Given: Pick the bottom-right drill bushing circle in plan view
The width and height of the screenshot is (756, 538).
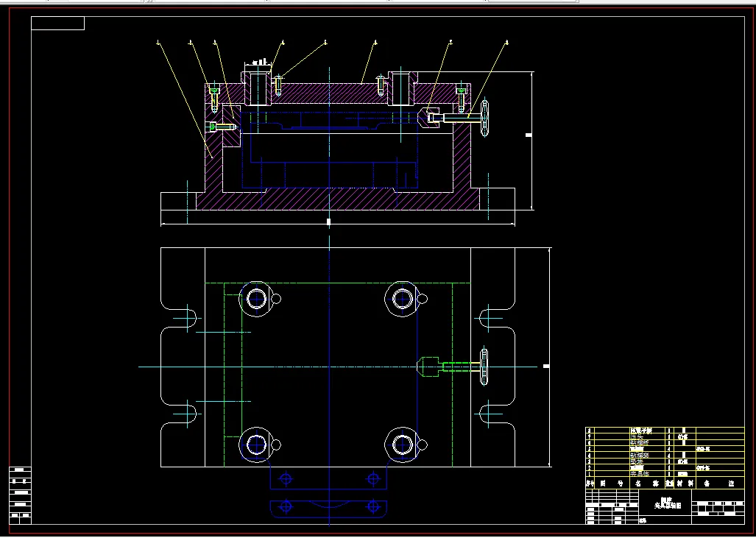Looking at the screenshot, I should pos(402,445).
